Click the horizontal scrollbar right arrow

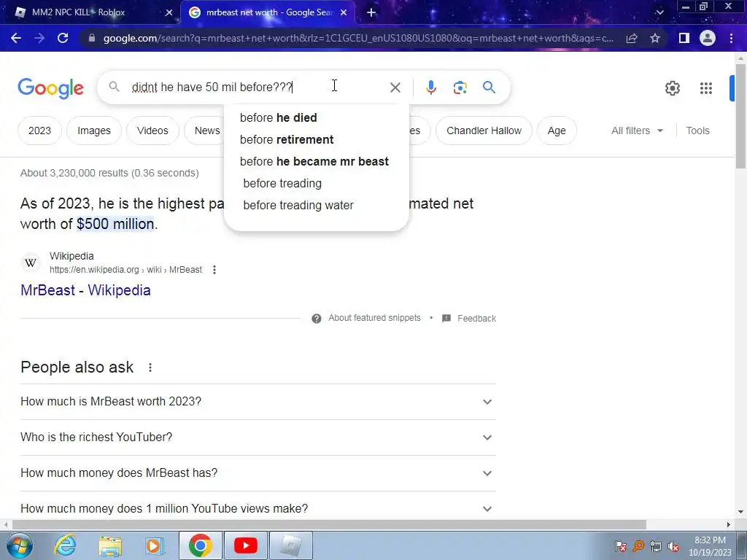click(x=729, y=525)
